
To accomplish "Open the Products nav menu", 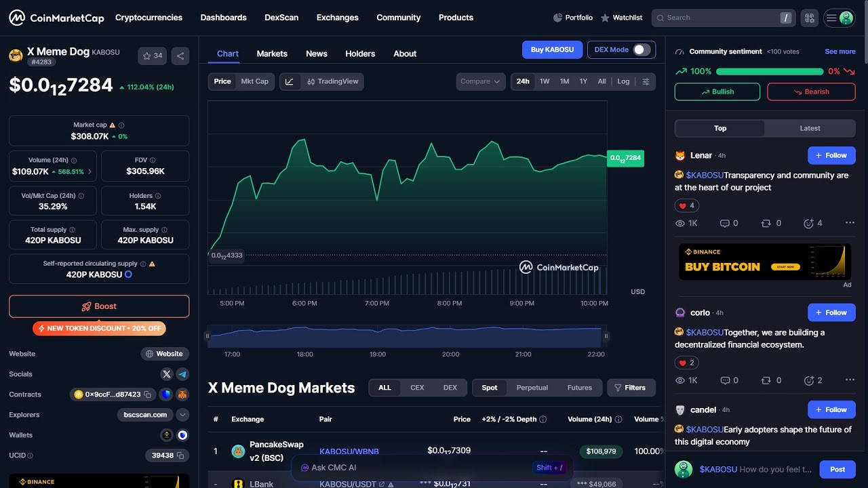I will (x=456, y=18).
